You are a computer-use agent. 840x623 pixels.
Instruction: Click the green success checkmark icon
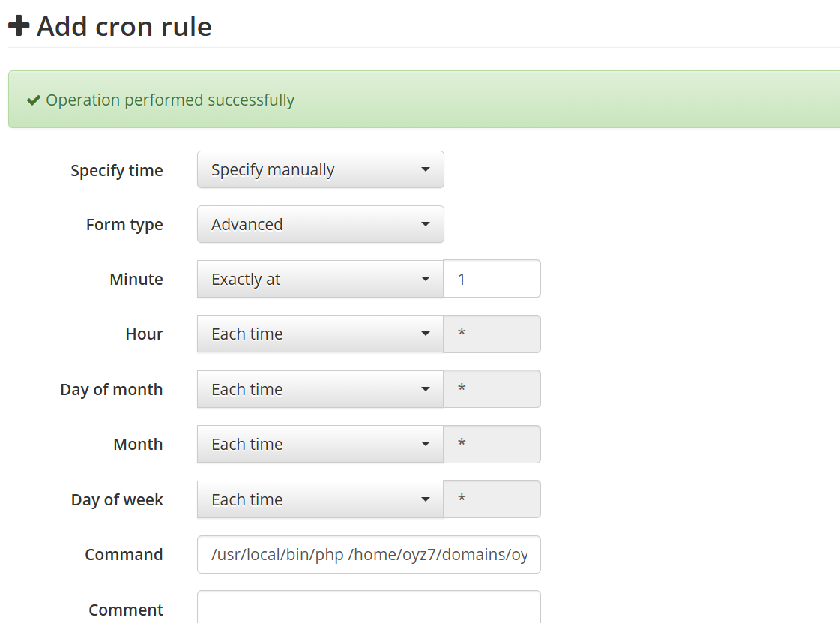(x=33, y=100)
